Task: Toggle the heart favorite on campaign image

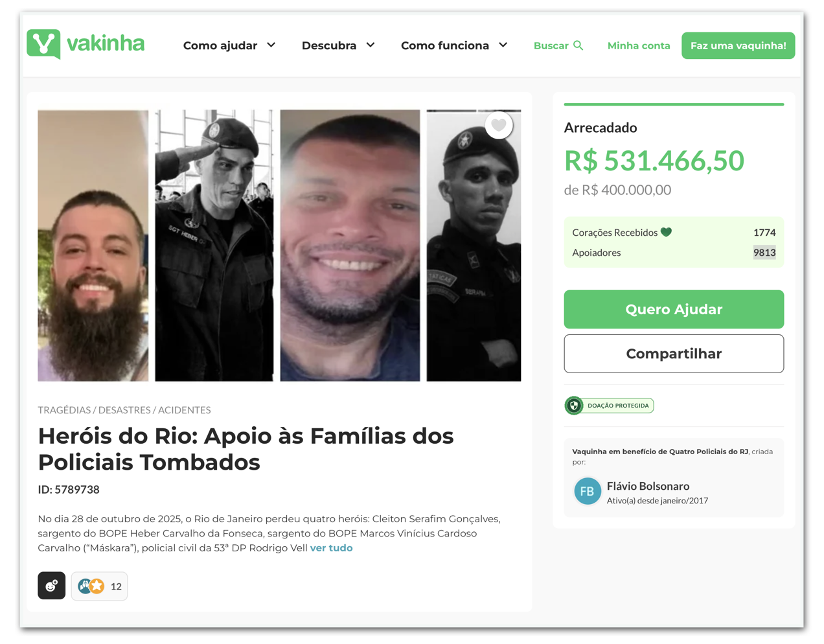Action: click(x=499, y=125)
